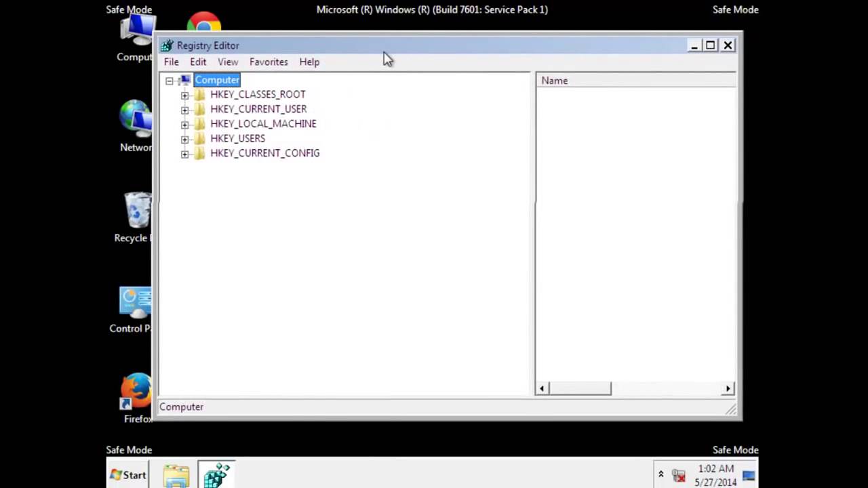Screen dimensions: 868x488
Task: Open the File menu
Action: pos(171,62)
